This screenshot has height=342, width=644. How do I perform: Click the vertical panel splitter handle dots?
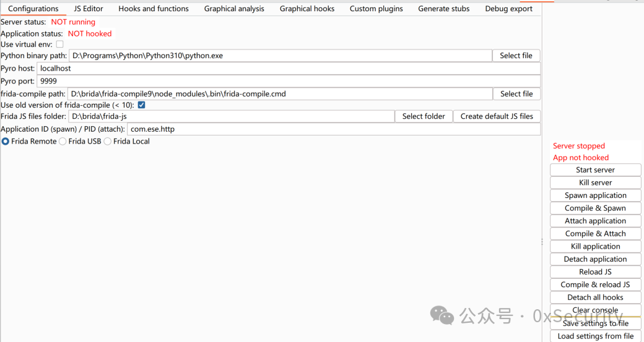[x=542, y=242]
